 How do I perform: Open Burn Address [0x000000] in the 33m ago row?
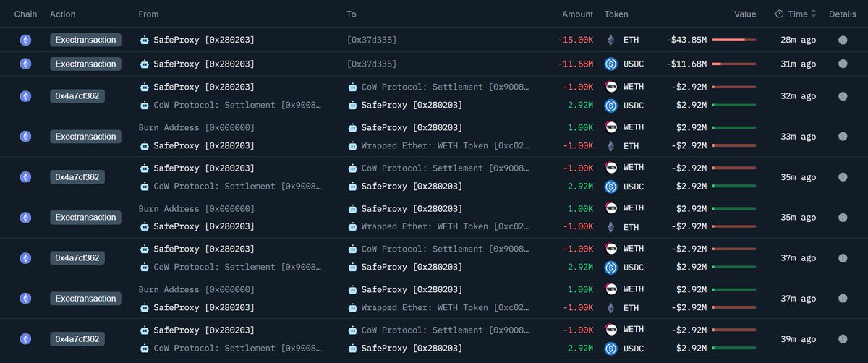click(196, 127)
